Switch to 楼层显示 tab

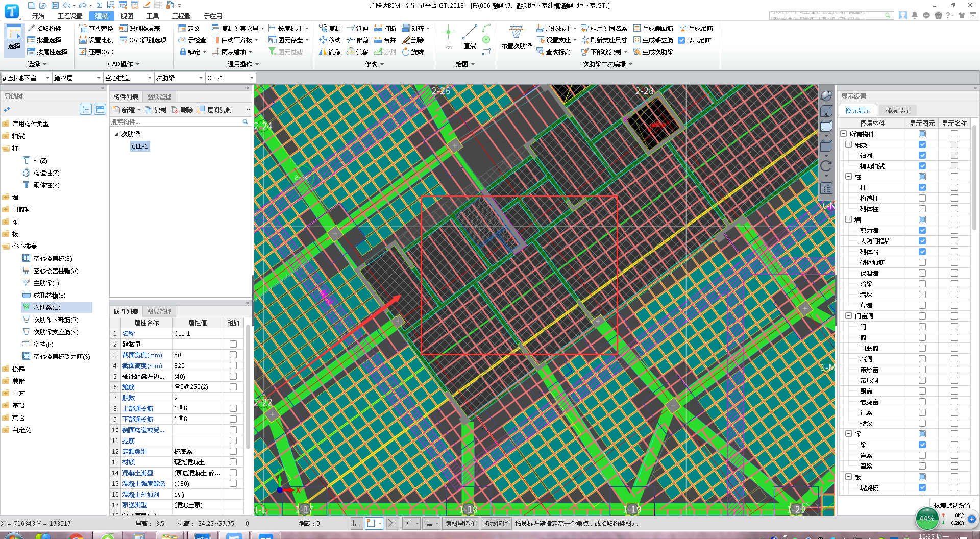[x=897, y=110]
